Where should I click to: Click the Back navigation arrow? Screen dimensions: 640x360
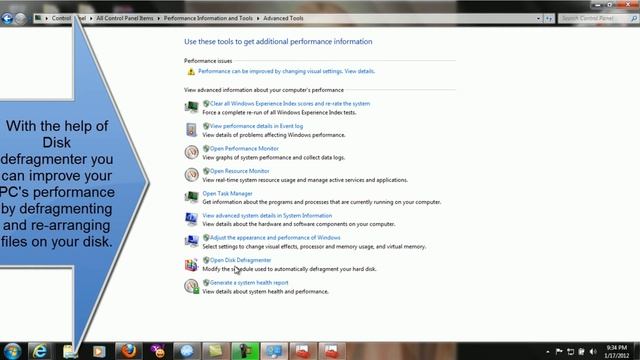7,18
